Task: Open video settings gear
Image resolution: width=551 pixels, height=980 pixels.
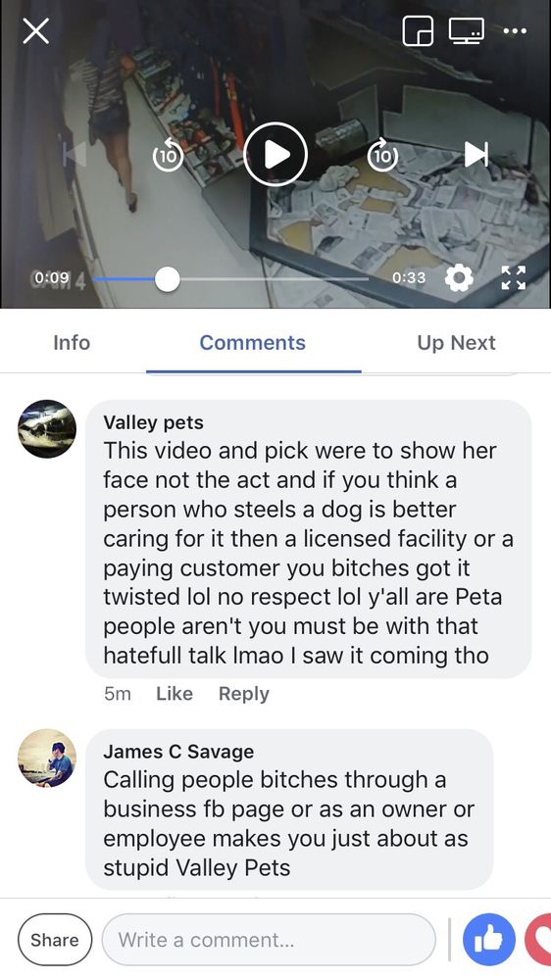Action: click(459, 277)
